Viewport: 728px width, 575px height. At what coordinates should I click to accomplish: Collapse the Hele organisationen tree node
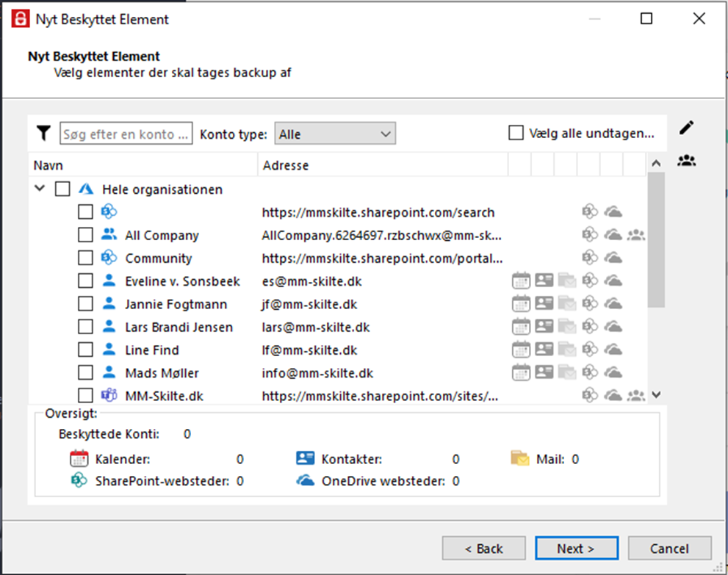point(40,189)
